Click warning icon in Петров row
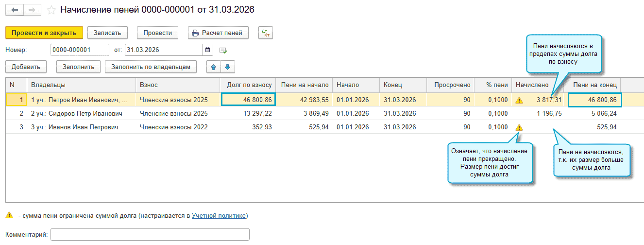This screenshot has width=644, height=245. (x=519, y=100)
